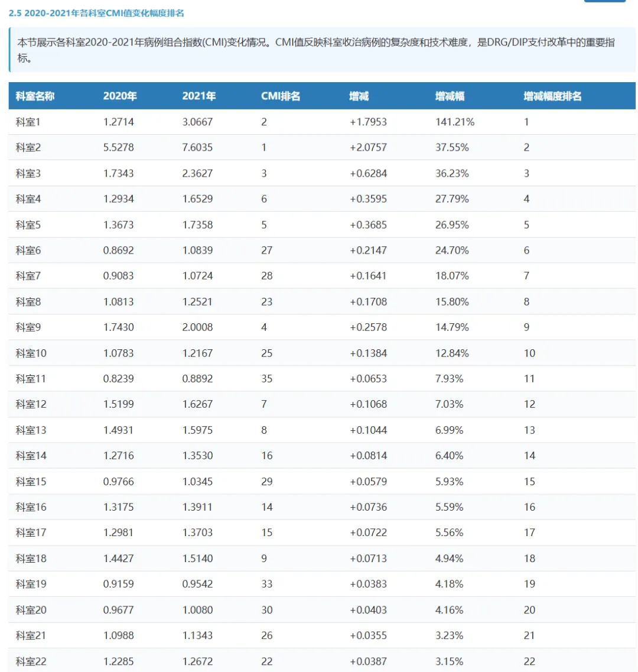The width and height of the screenshot is (638, 672).
Task: Select the row label 科室5
Action: point(28,225)
